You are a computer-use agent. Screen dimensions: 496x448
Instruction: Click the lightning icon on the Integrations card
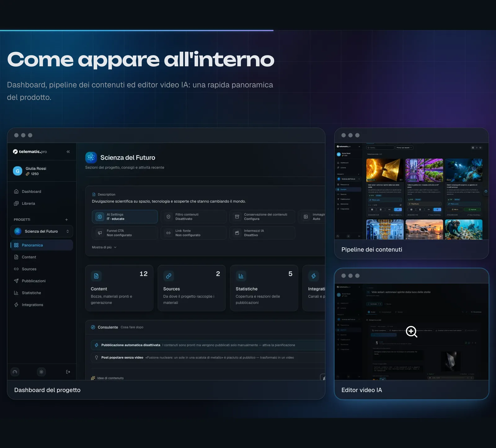tap(313, 276)
